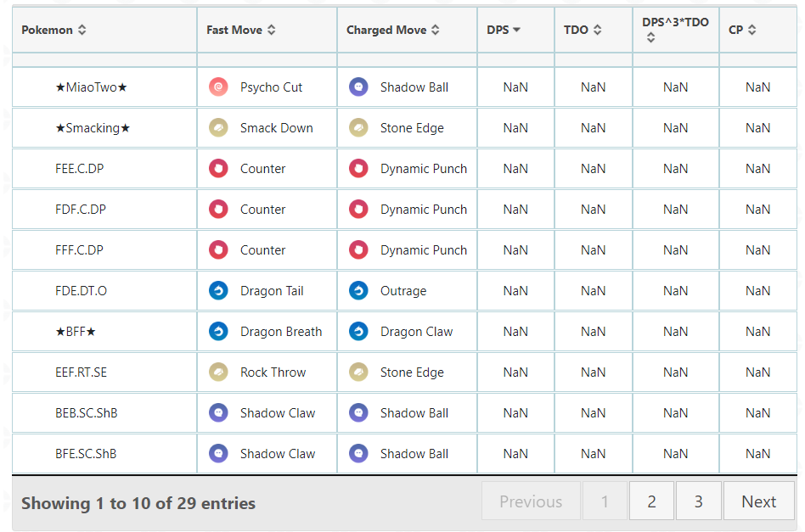The width and height of the screenshot is (805, 532).
Task: Click the Counter type icon in FFF.C.DP row
Action: pyautogui.click(x=218, y=249)
